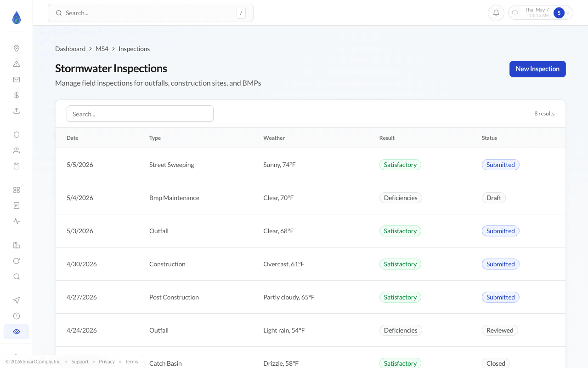Open the clipboard icon in sidebar
This screenshot has height=368, width=588.
(x=17, y=166)
